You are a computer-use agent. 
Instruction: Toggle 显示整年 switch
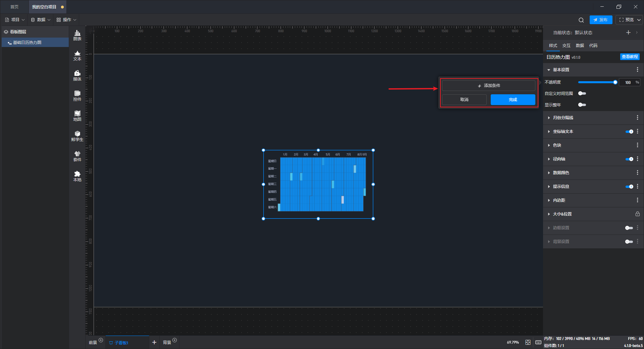click(x=582, y=105)
